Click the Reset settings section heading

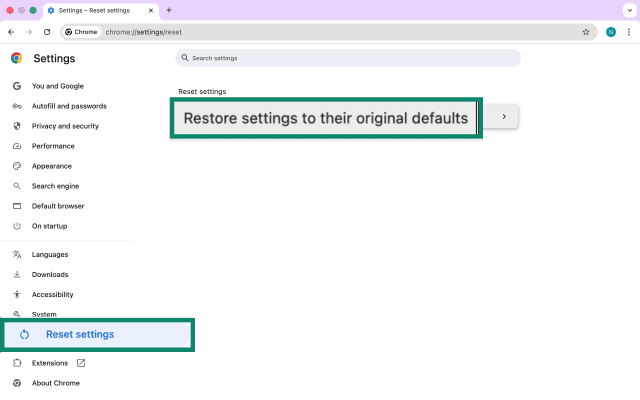point(202,91)
